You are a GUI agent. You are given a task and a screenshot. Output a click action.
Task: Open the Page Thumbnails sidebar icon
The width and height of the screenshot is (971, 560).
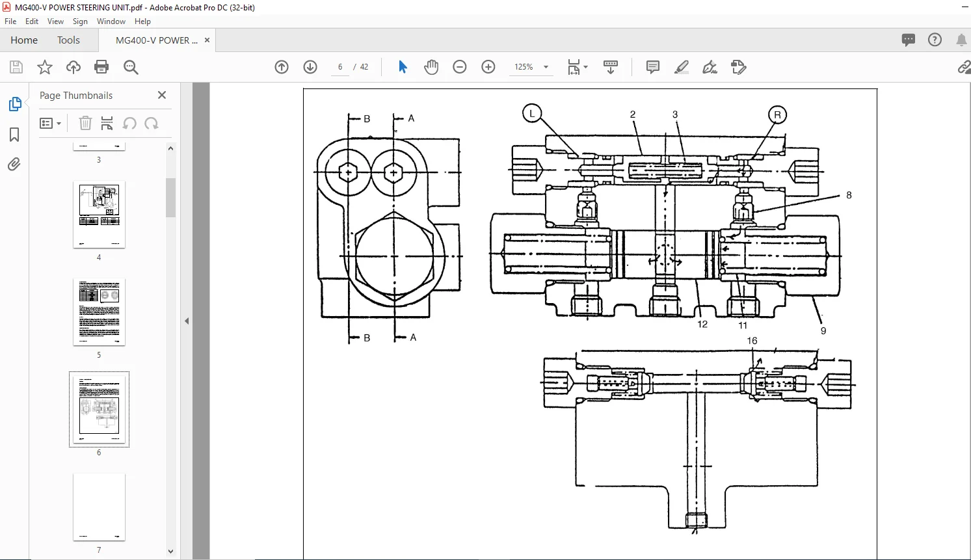click(x=14, y=104)
